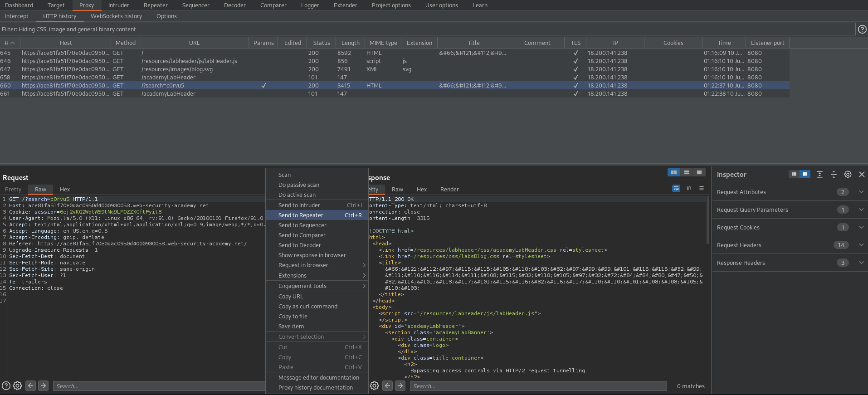Switch to combined tabbed layout view
This screenshot has width=868, height=395.
pos(699,172)
